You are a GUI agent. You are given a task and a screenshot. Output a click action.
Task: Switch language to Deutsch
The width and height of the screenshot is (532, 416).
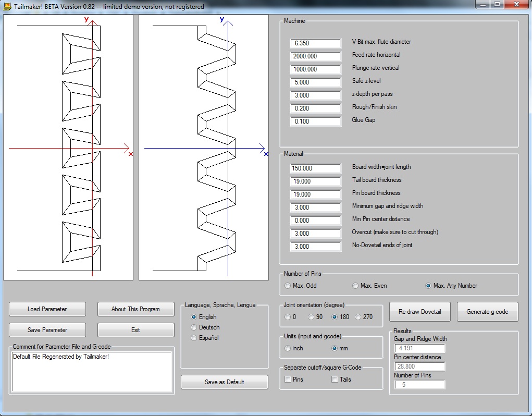tap(194, 327)
